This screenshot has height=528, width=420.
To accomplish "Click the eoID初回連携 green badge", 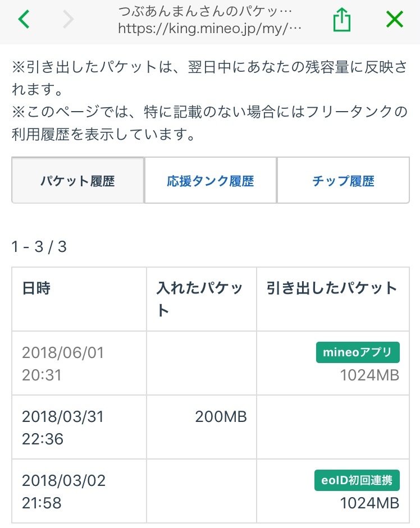I will (357, 480).
